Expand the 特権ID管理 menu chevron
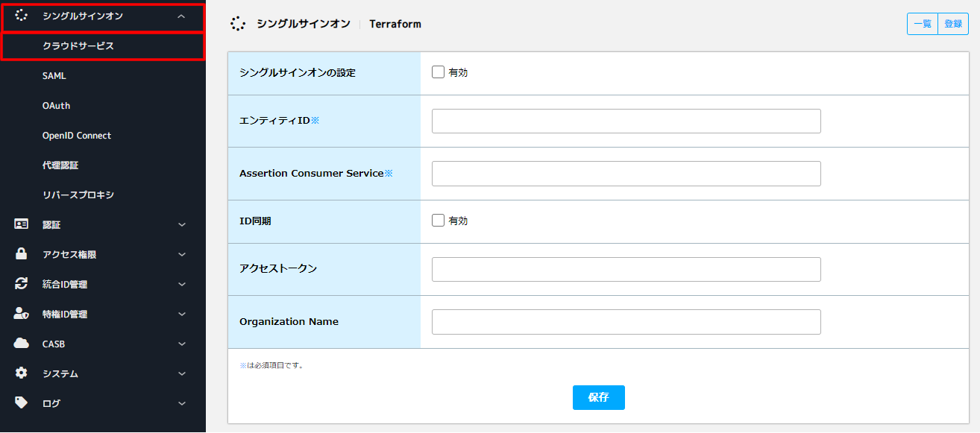 click(x=182, y=315)
